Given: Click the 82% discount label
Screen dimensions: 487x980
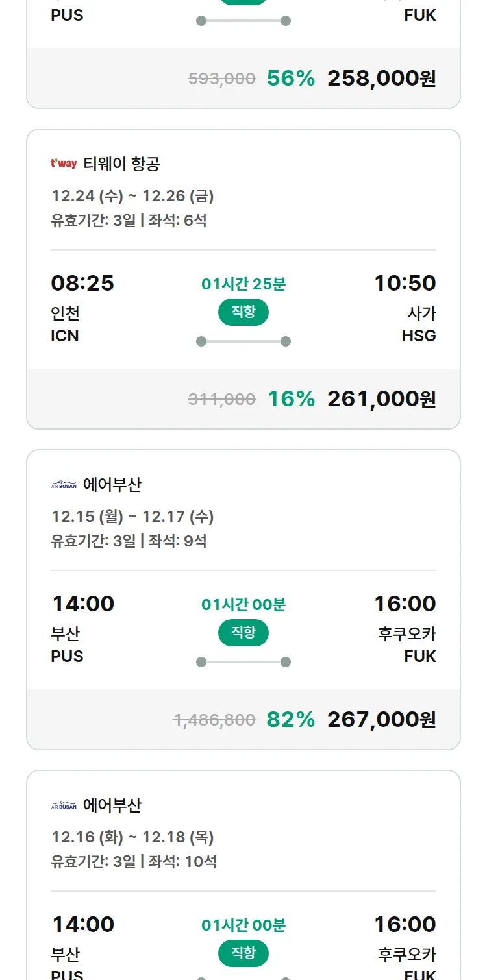Looking at the screenshot, I should click(x=290, y=720).
